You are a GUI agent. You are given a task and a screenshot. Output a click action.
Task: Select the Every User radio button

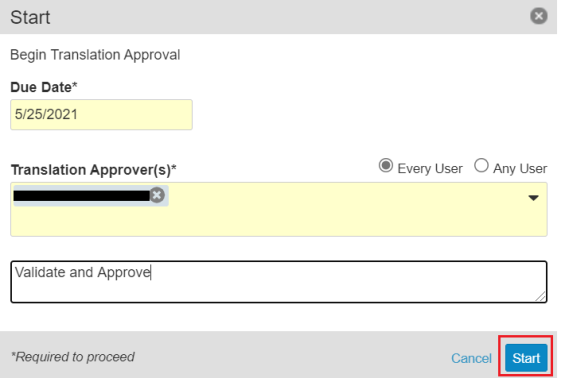pyautogui.click(x=386, y=166)
